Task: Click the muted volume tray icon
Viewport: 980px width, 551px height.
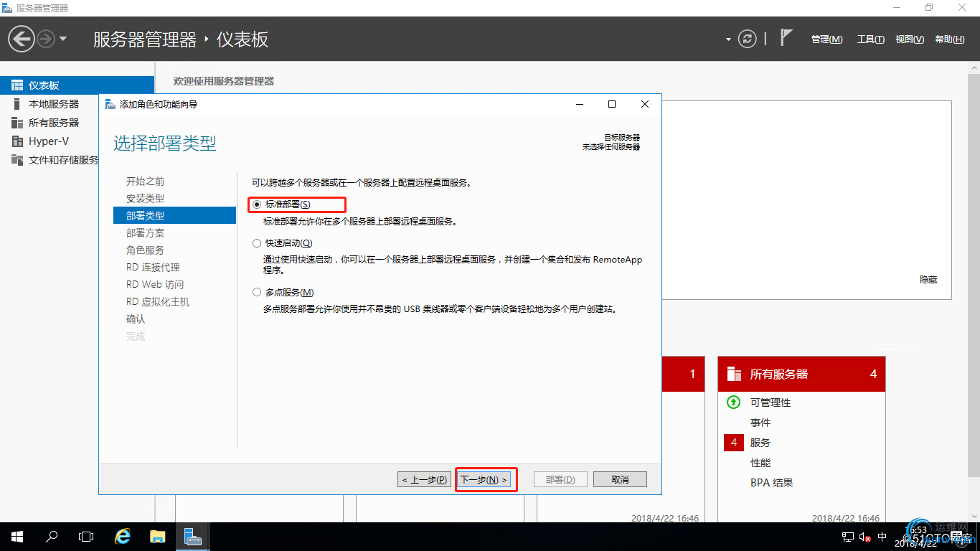Action: [864, 537]
